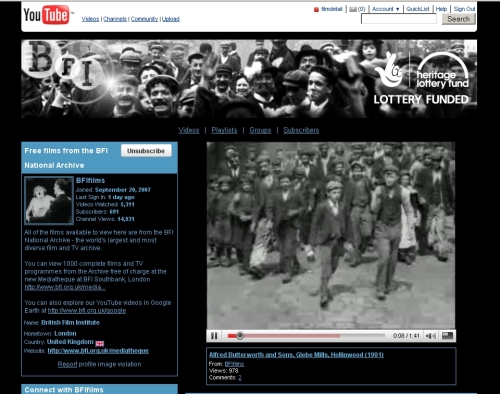The width and height of the screenshot is (500, 394).
Task: Expand the Account dropdown menu
Action: tap(386, 9)
